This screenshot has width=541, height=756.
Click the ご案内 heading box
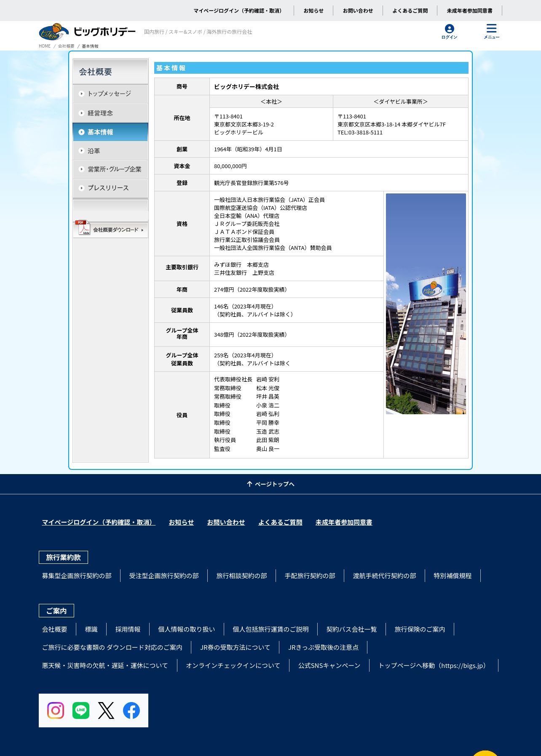click(x=56, y=611)
